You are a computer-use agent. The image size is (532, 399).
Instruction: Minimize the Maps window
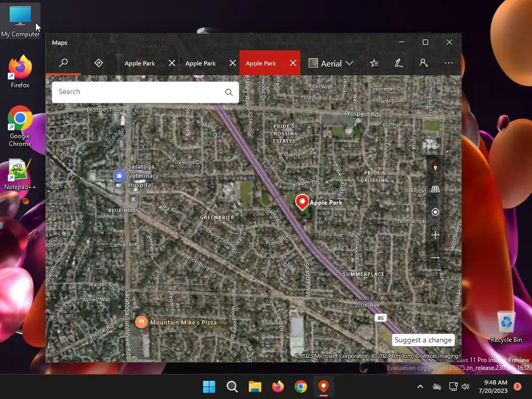(402, 42)
